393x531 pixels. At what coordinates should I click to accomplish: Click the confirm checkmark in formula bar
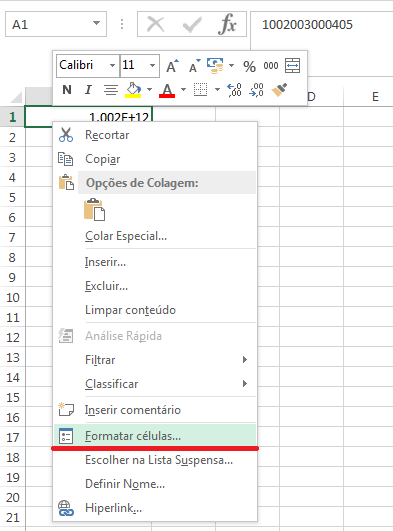[192, 25]
